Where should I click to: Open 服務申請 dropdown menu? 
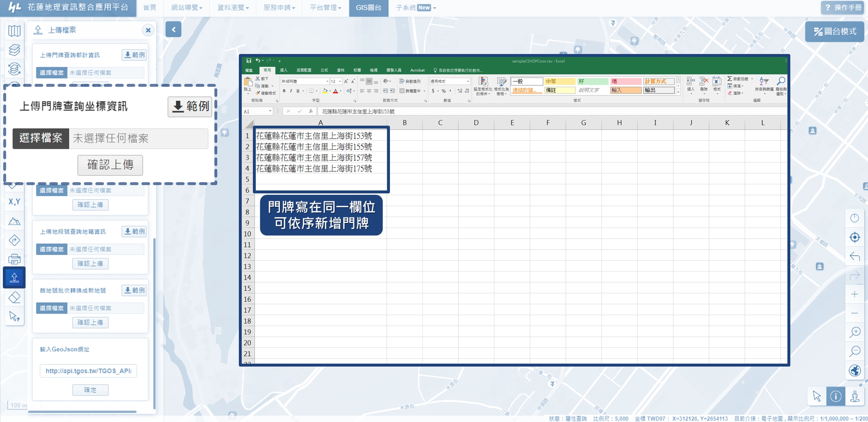pyautogui.click(x=279, y=8)
